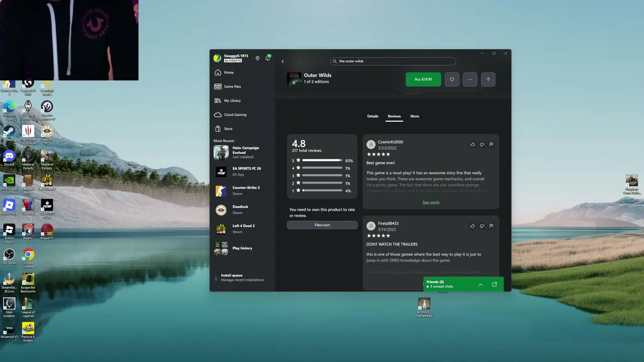Open Game Pass in sidebar
644x362 pixels.
(243, 86)
